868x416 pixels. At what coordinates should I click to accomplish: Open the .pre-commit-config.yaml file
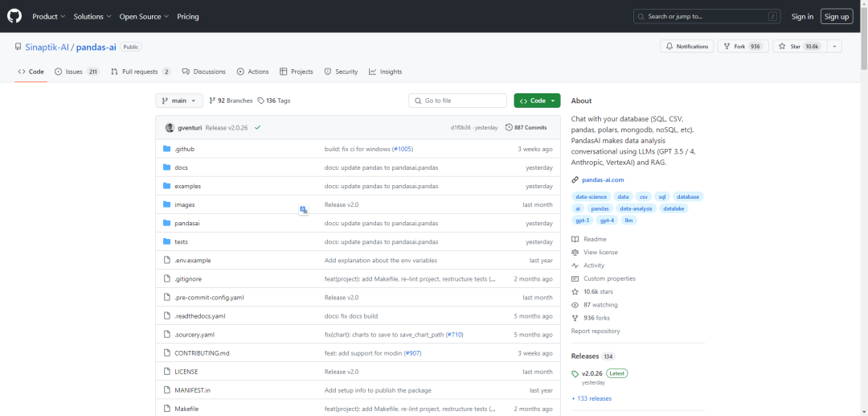tap(209, 298)
